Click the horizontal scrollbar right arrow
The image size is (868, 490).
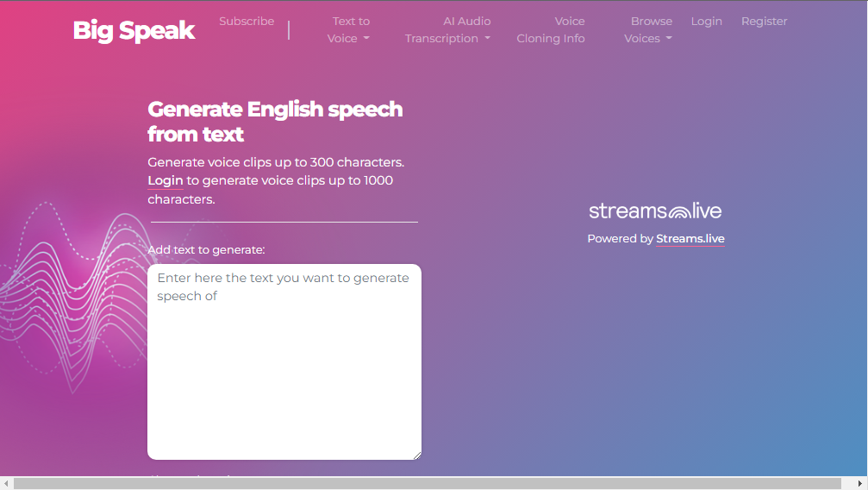click(861, 483)
